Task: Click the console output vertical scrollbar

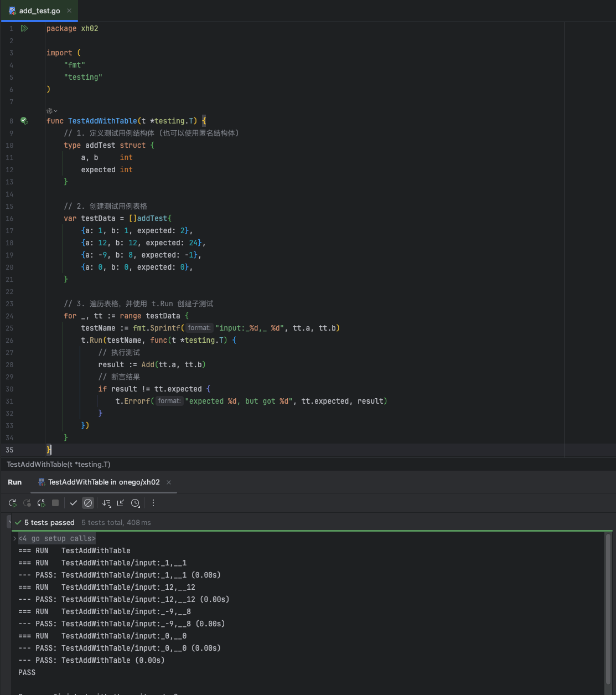Action: click(x=608, y=609)
